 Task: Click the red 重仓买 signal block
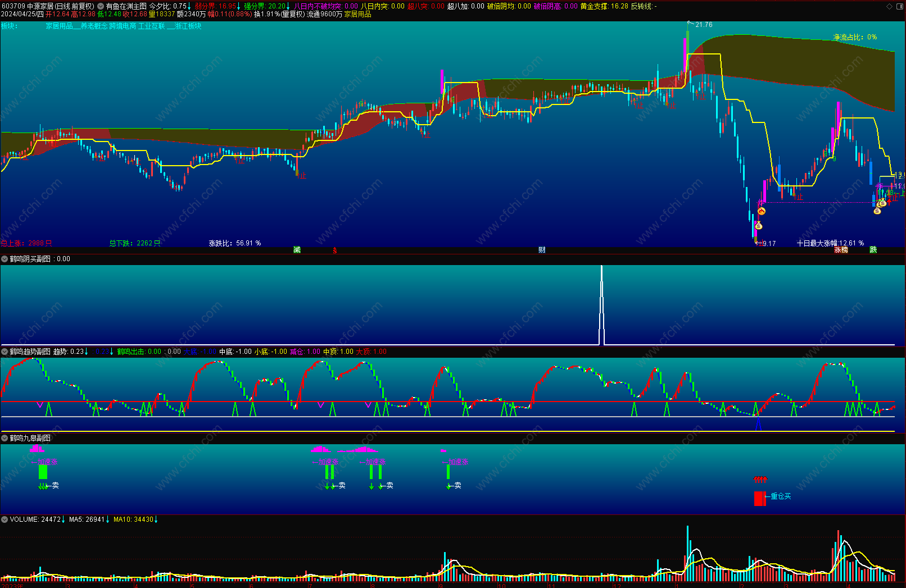pos(760,498)
